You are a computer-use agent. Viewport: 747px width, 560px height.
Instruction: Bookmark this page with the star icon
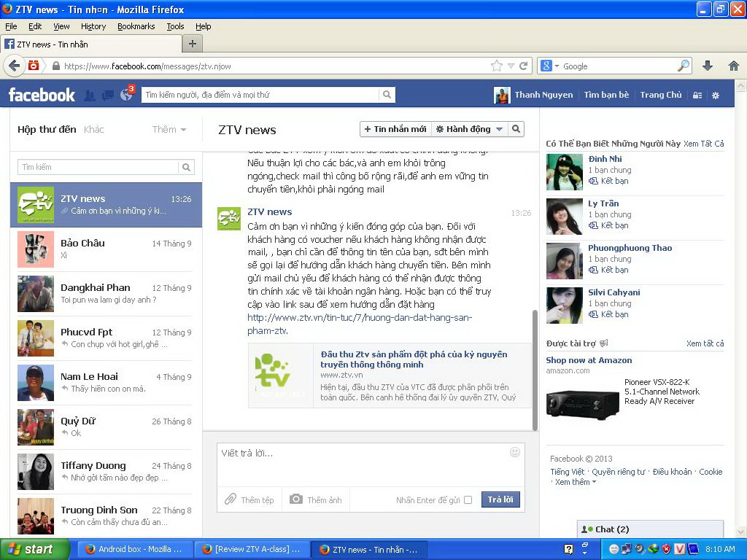click(496, 66)
